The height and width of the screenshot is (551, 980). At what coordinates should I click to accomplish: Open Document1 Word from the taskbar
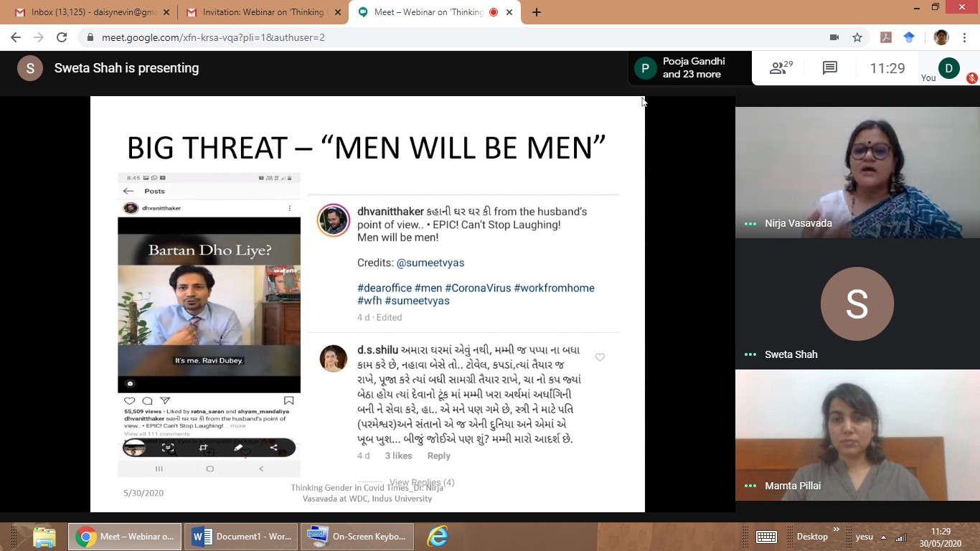click(241, 537)
